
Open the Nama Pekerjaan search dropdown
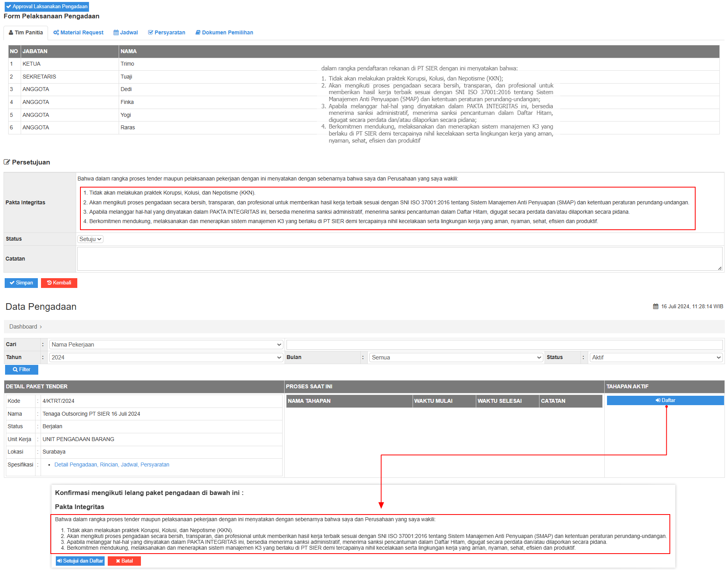pos(166,345)
